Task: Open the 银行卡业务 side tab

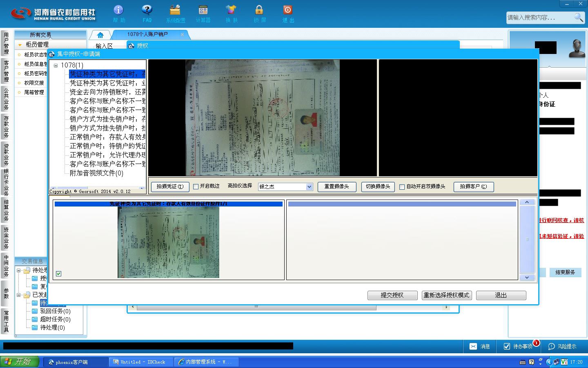Action: pos(6,182)
